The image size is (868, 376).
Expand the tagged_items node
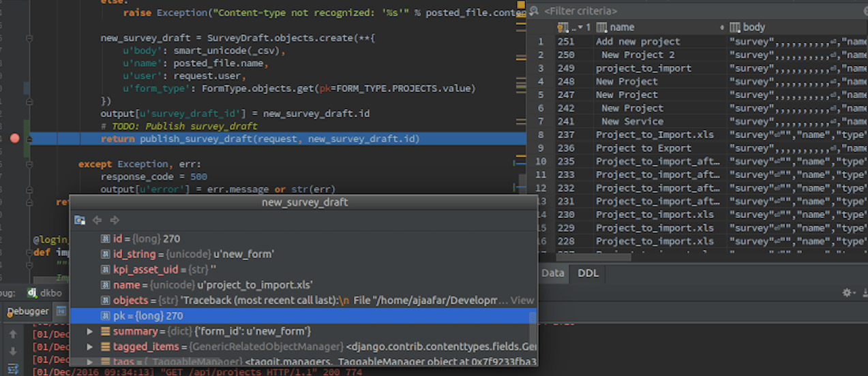point(89,347)
